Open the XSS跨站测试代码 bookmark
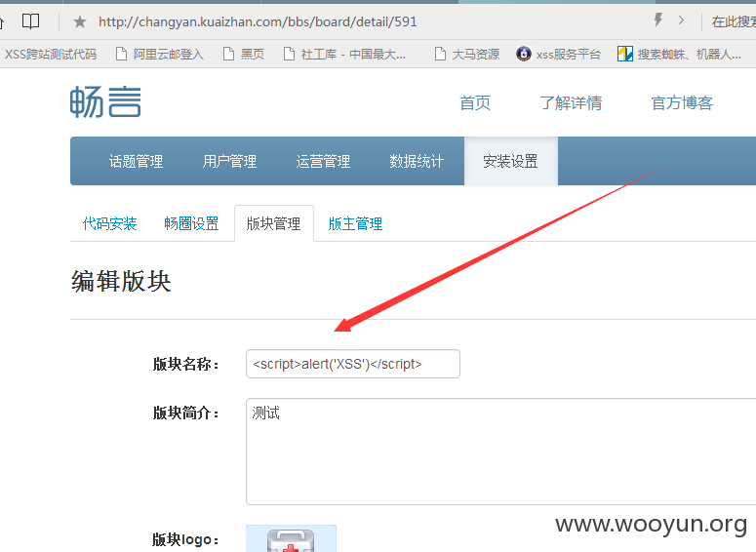Viewport: 756px width, 552px height. 51,54
